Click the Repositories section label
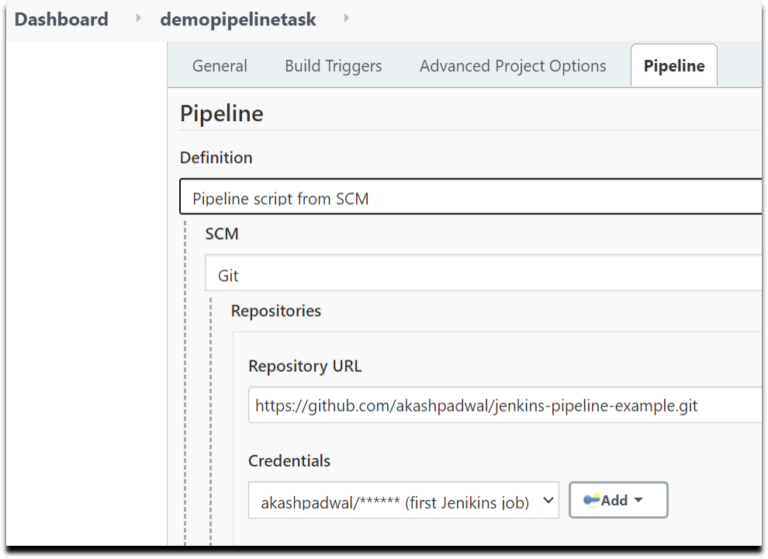This screenshot has height=559, width=768. click(276, 311)
